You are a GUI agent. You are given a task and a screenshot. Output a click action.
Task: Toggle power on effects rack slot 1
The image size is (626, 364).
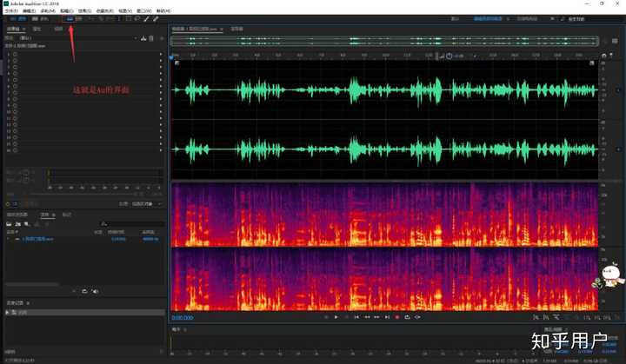(15, 55)
